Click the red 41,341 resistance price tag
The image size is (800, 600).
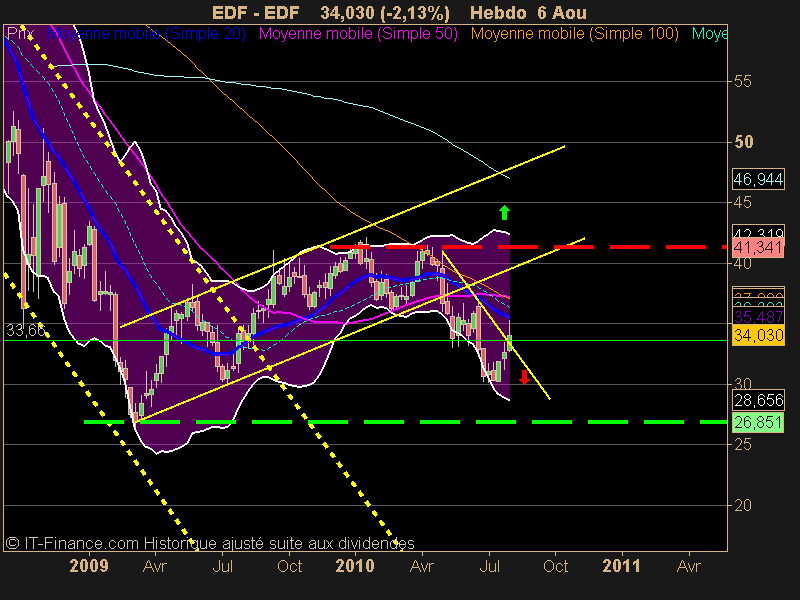[758, 248]
